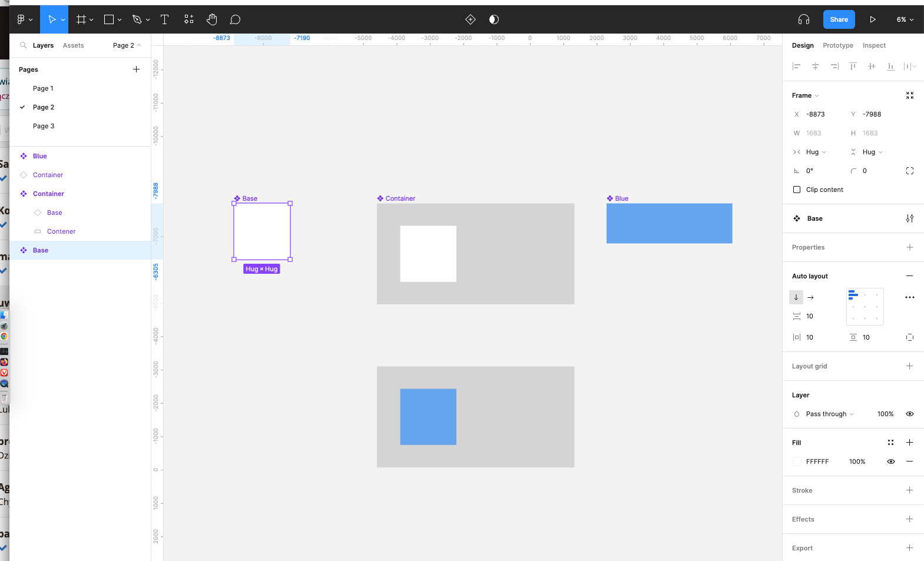Open the Resources tool
The image size is (924, 561).
point(188,19)
